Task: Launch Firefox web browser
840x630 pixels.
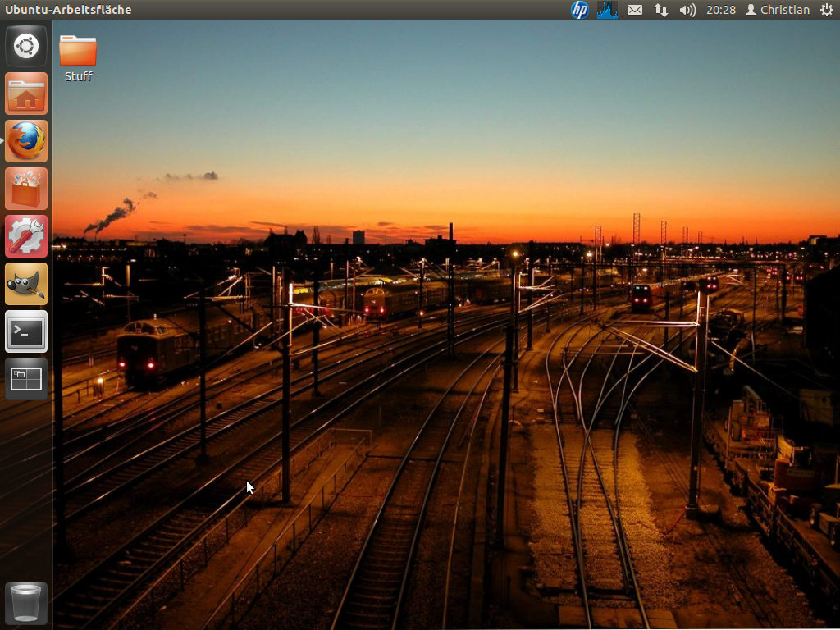Action: pos(26,141)
